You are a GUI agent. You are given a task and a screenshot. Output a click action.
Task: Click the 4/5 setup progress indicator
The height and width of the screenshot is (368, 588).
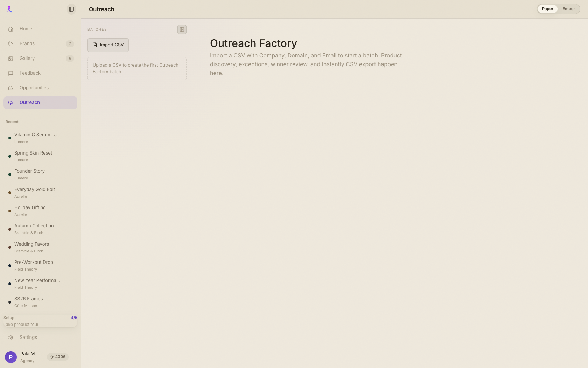click(74, 318)
